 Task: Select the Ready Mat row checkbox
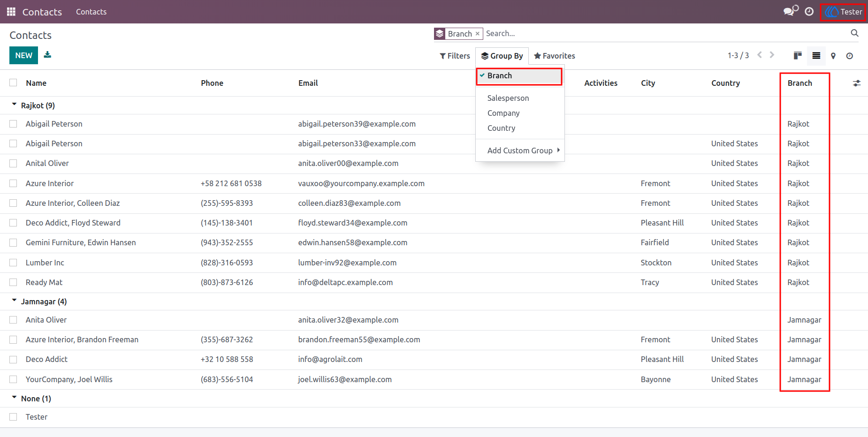(x=13, y=282)
